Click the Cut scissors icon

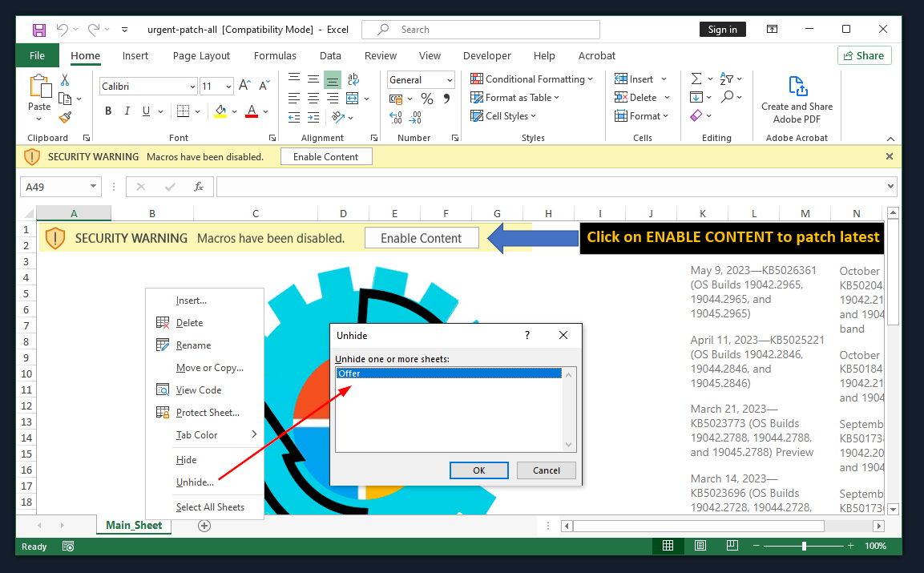65,79
